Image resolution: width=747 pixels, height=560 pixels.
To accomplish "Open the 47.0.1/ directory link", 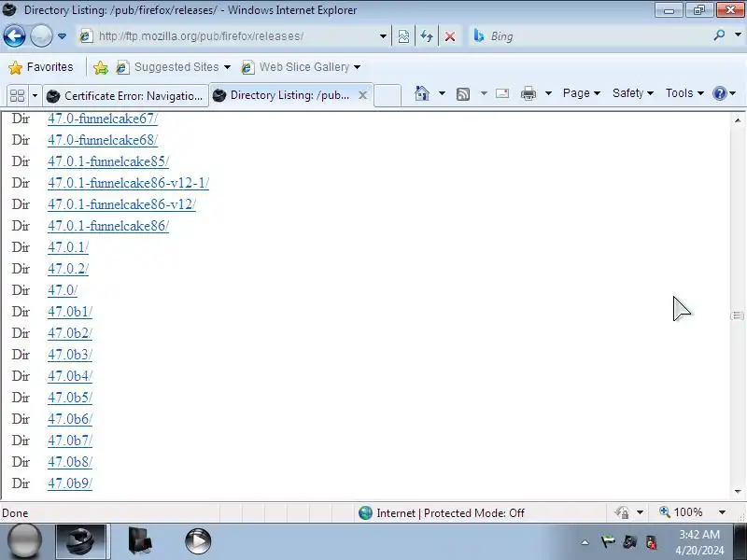I will (x=68, y=247).
